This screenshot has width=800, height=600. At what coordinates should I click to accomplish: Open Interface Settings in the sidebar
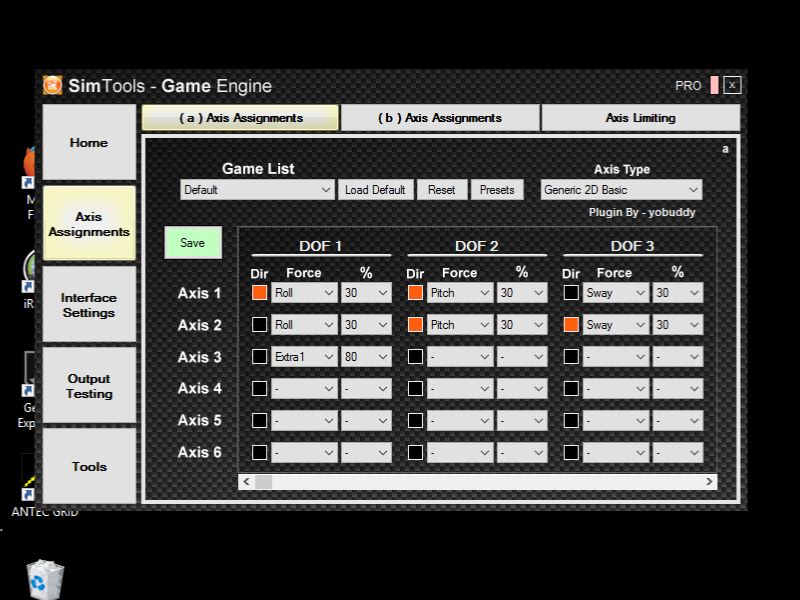click(89, 305)
